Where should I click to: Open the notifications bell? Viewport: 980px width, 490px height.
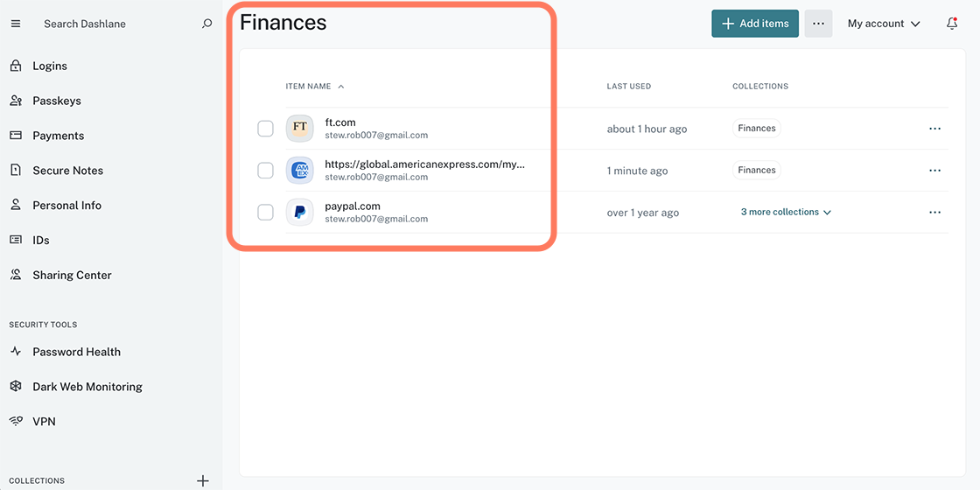pos(952,24)
